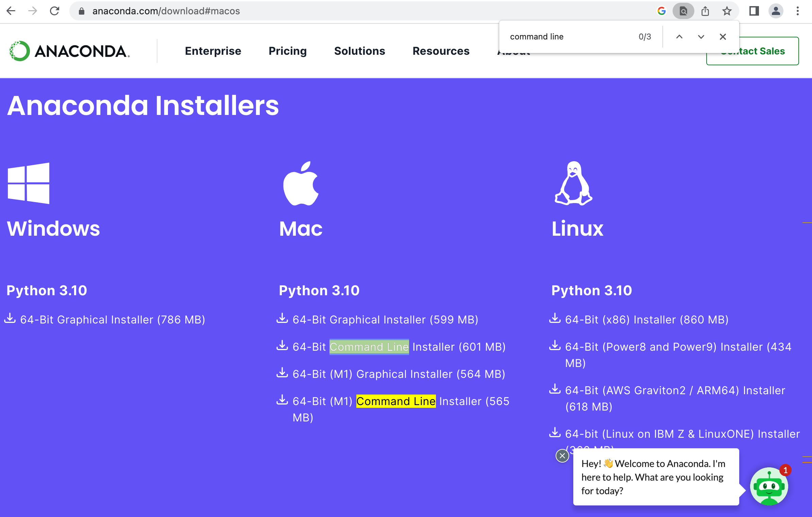Open the user profile avatar
The height and width of the screenshot is (517, 812).
pos(776,11)
